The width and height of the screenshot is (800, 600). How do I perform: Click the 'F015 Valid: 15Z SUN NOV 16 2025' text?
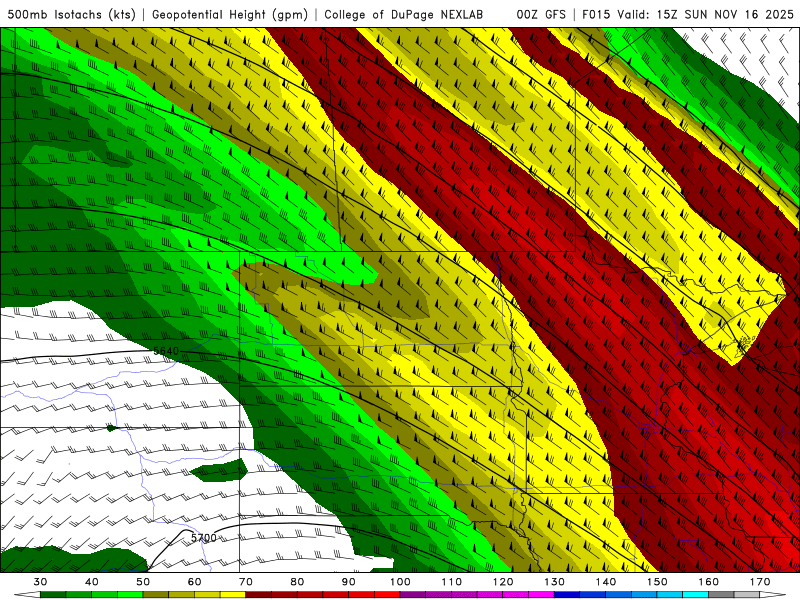688,14
